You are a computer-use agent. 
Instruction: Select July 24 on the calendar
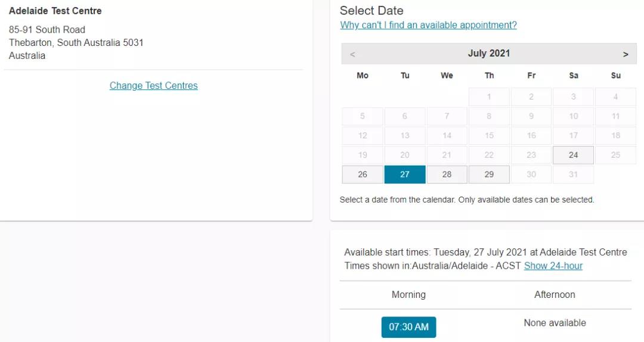[573, 155]
